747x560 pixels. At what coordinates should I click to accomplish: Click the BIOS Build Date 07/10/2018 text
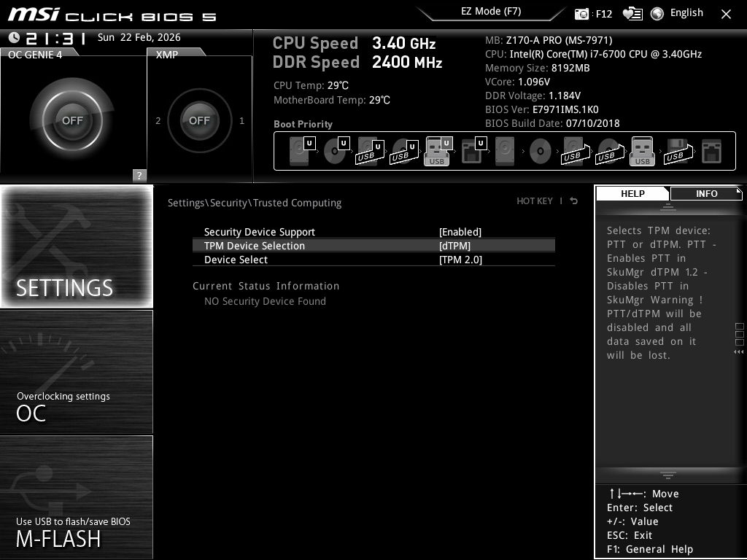coord(552,123)
